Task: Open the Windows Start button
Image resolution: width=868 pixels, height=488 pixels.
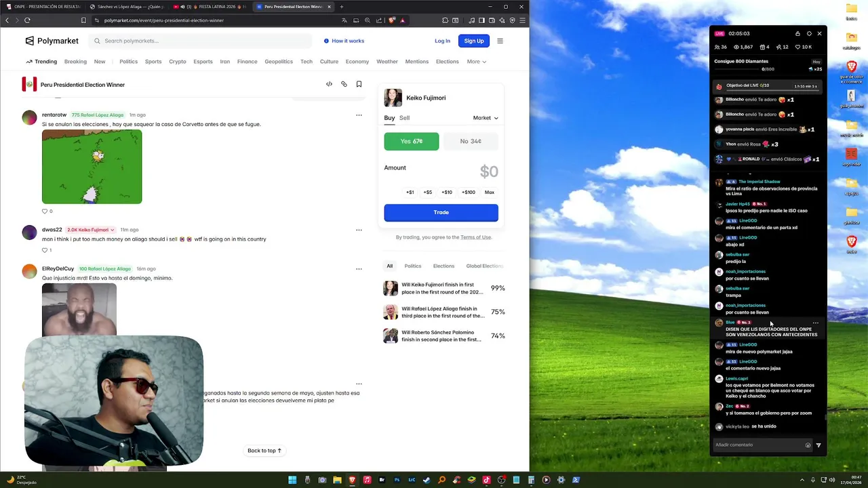Action: [x=292, y=480]
